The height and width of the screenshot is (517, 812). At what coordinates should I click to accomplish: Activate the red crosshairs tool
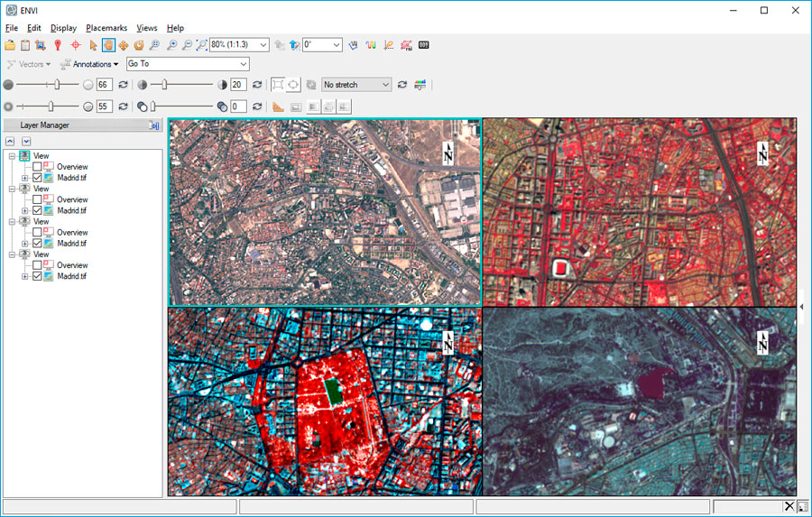click(76, 45)
